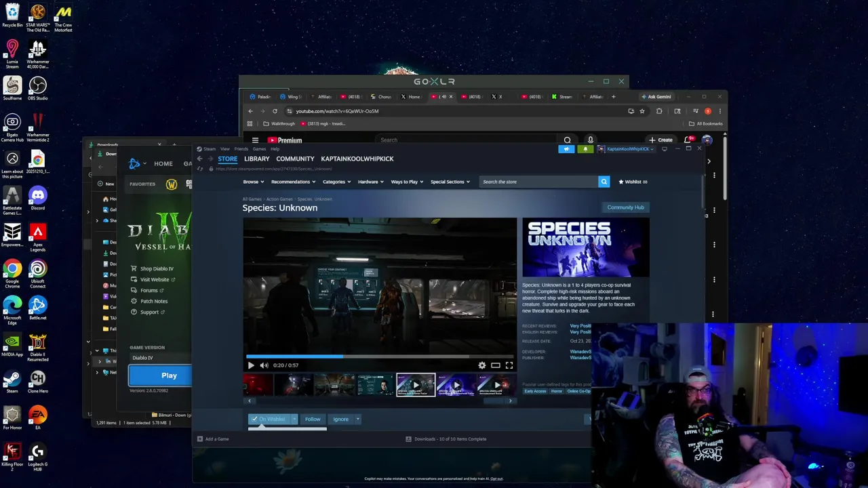Open the Browse dropdown in Steam store
The width and height of the screenshot is (868, 488).
coord(253,182)
